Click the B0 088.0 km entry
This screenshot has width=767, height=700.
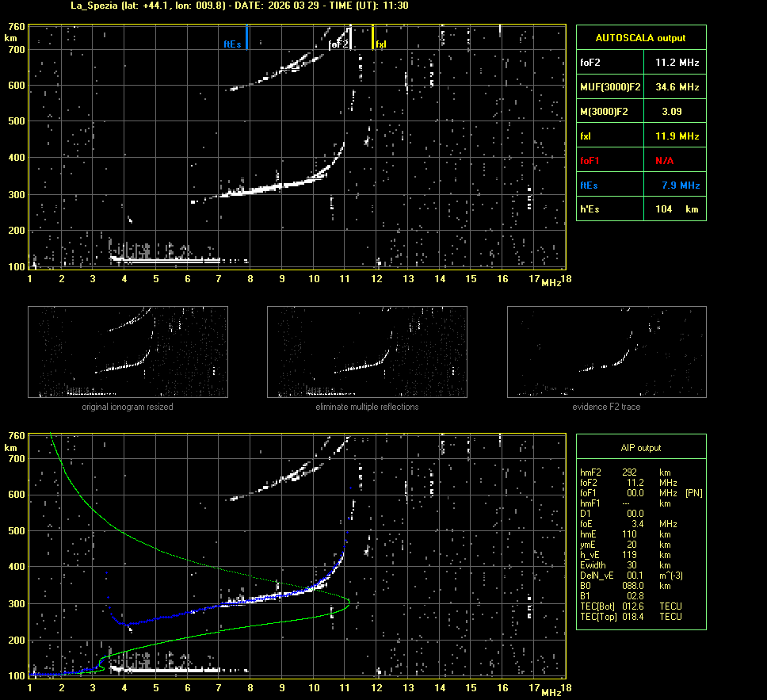point(626,585)
